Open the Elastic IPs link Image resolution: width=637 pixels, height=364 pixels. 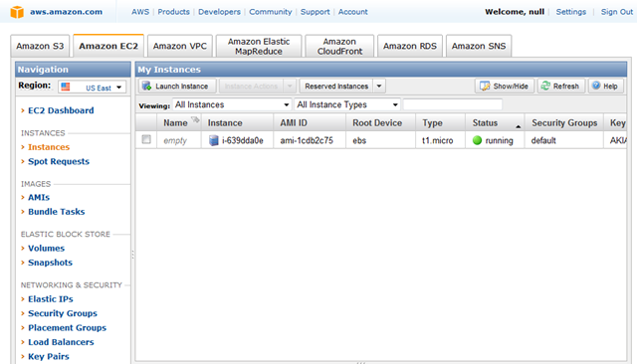51,299
